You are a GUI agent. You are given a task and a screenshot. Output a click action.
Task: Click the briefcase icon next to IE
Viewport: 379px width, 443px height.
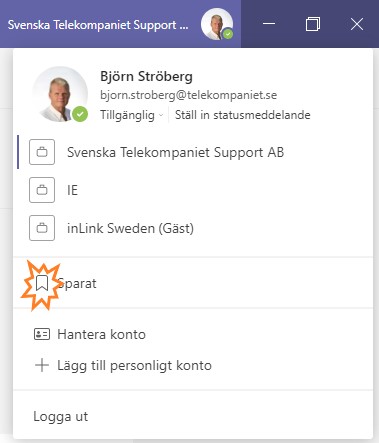[42, 190]
